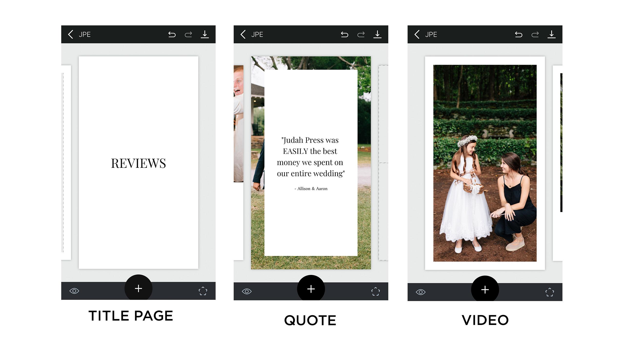
Task: Select the flower girl photo in the Video screen
Action: tap(485, 163)
